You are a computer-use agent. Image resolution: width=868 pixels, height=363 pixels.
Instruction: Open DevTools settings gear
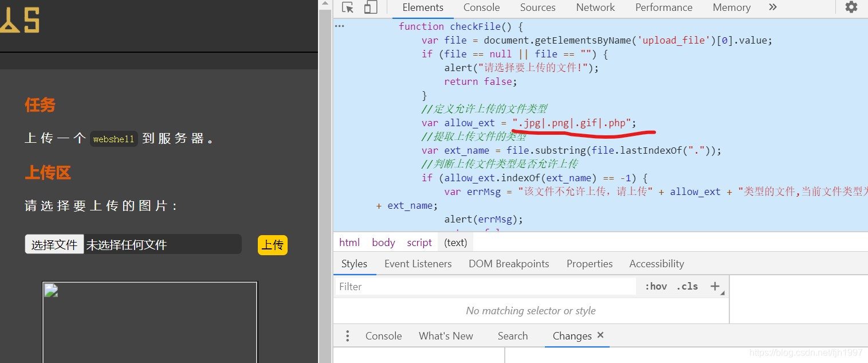(851, 7)
